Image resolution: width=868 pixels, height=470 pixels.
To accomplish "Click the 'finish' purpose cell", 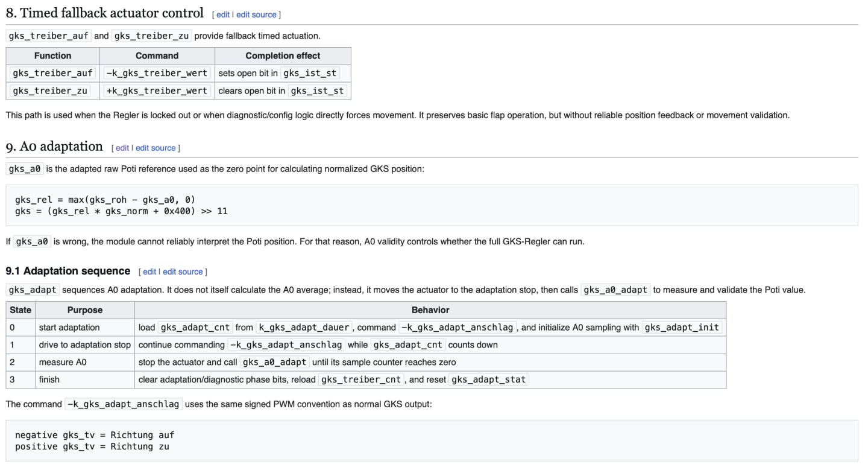I will point(84,380).
